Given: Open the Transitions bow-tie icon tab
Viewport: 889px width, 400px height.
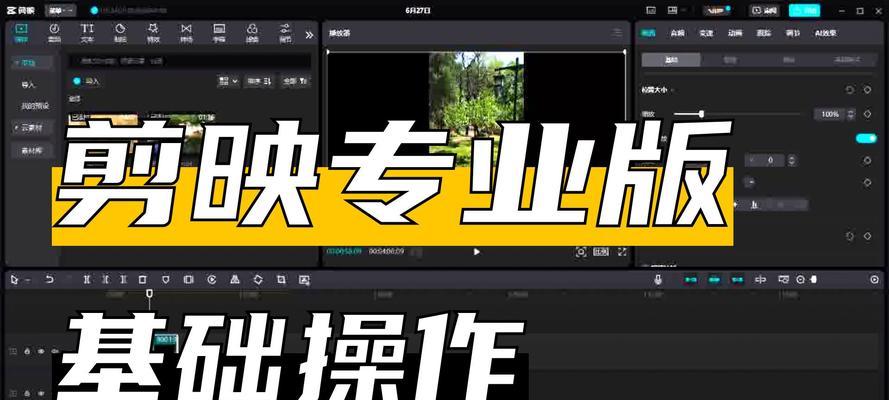Looking at the screenshot, I should point(186,33).
